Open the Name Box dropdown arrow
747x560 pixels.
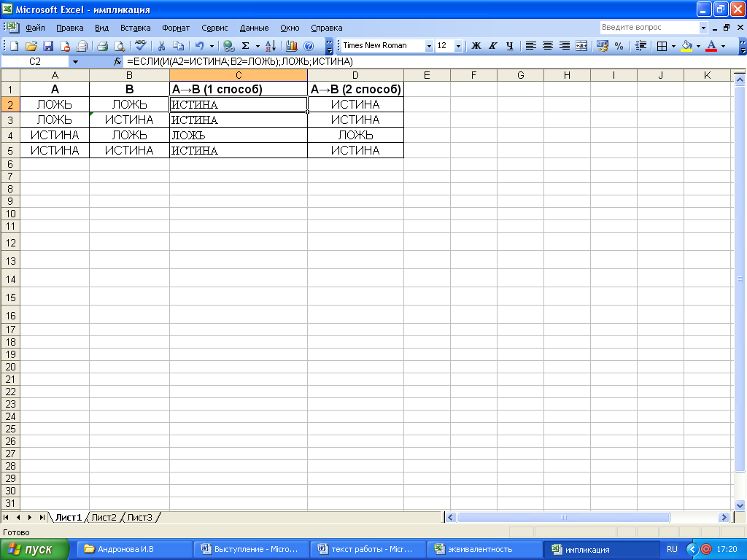(75, 62)
